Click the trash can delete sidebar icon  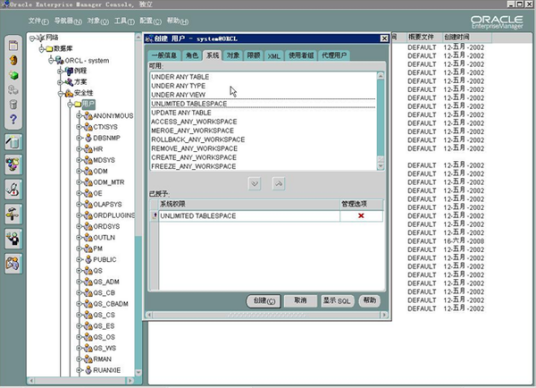[x=13, y=104]
